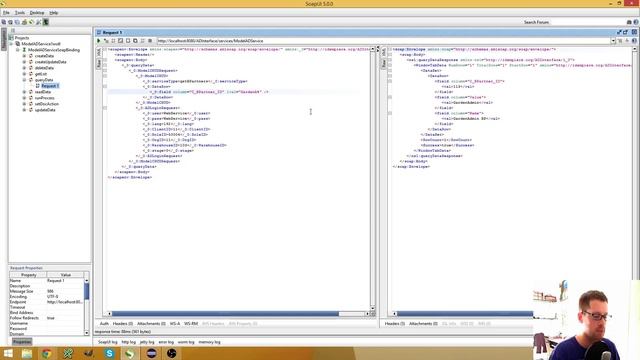This screenshot has width=640, height=360.
Task: Expand the getList operation node
Action: tap(24, 74)
